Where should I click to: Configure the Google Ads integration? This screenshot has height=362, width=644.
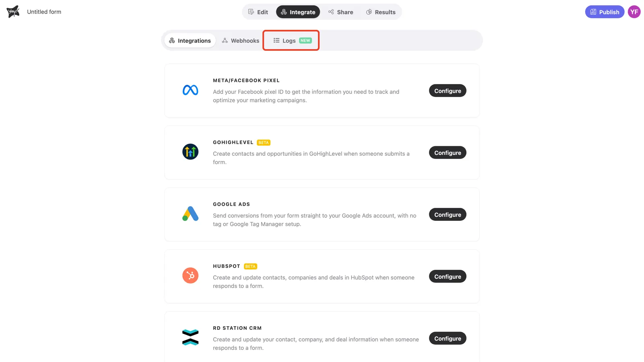[x=448, y=215]
